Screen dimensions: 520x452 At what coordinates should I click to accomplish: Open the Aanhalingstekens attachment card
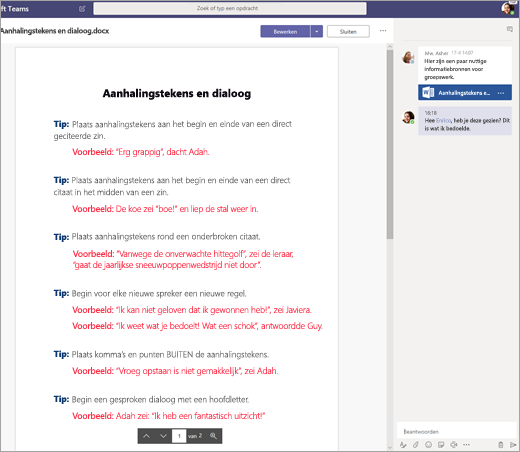click(x=465, y=92)
